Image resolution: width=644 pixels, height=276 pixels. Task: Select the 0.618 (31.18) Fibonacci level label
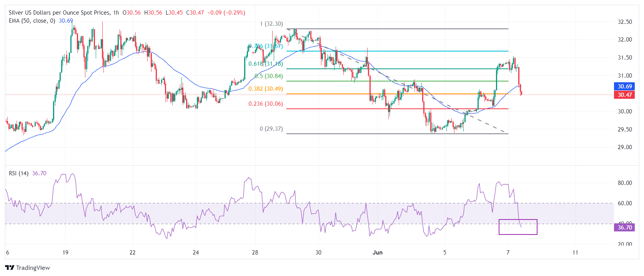coord(265,64)
